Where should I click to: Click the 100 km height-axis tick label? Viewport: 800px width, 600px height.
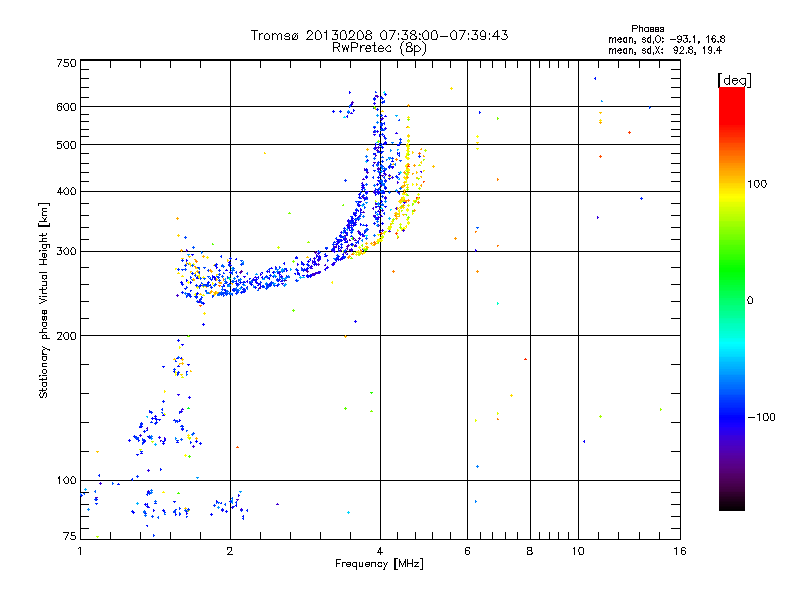click(x=67, y=481)
